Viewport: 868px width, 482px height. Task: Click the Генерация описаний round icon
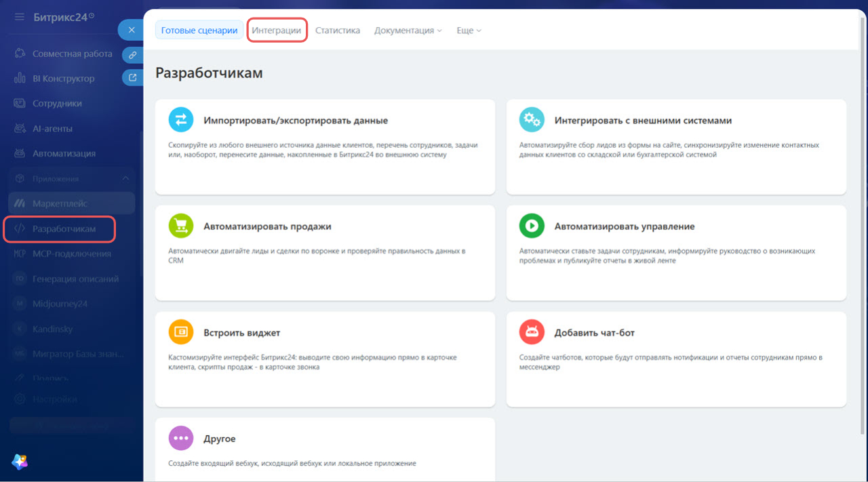point(20,279)
